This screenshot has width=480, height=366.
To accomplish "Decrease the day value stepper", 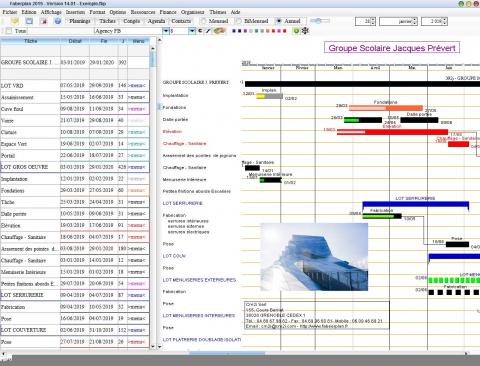I will coord(373,23).
